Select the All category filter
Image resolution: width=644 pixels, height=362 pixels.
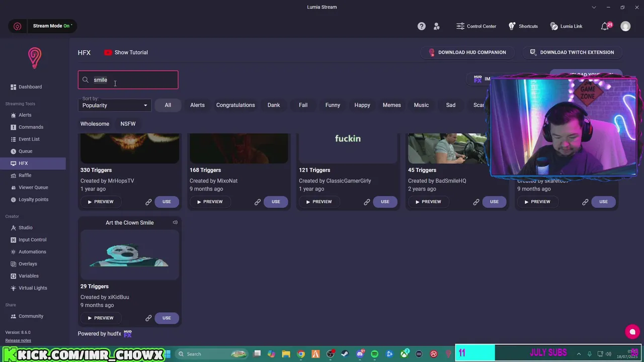click(x=168, y=105)
